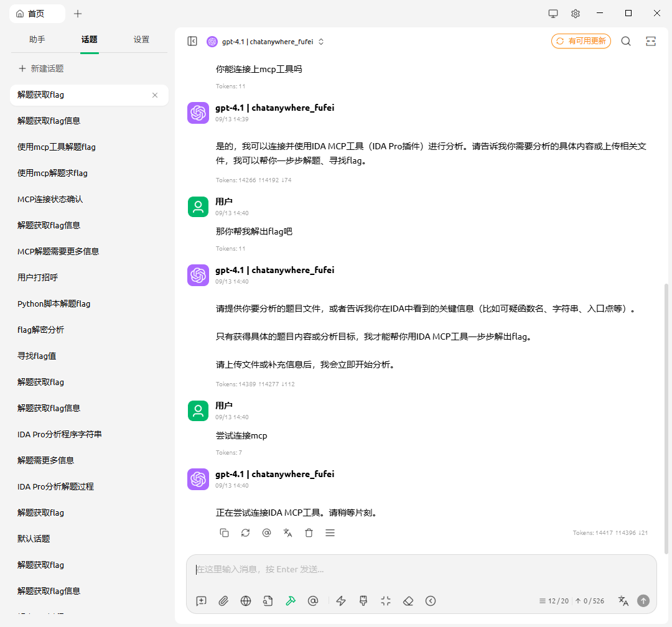
Task: Attach a file with the paperclip icon
Action: pyautogui.click(x=223, y=601)
